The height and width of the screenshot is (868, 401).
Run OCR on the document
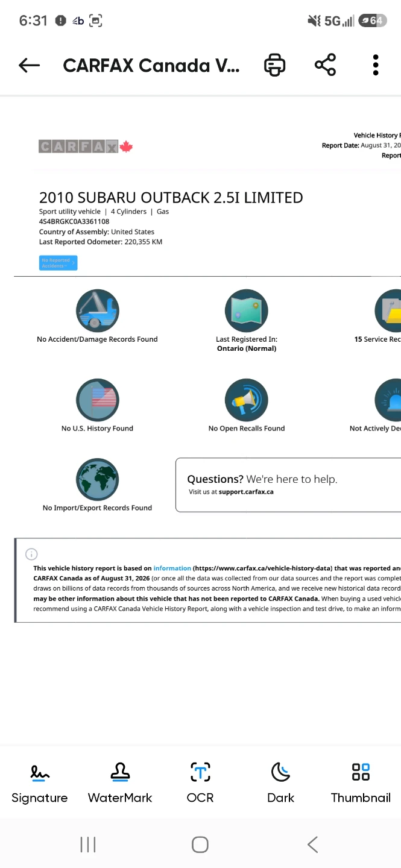(200, 784)
